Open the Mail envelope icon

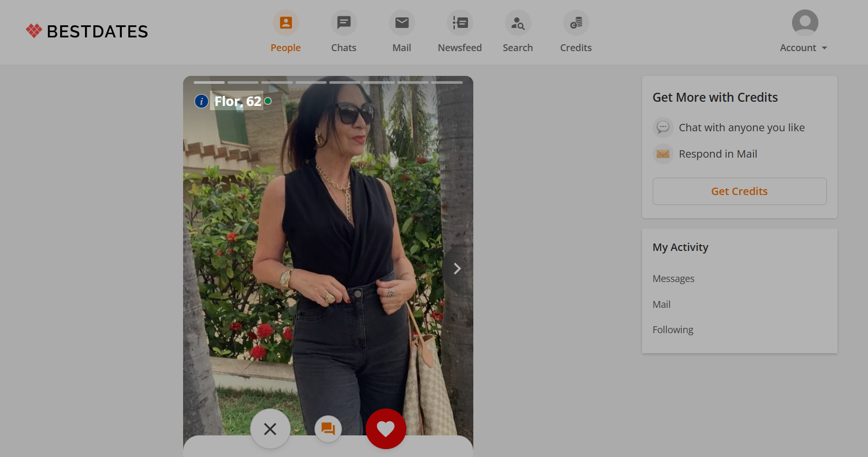[402, 23]
